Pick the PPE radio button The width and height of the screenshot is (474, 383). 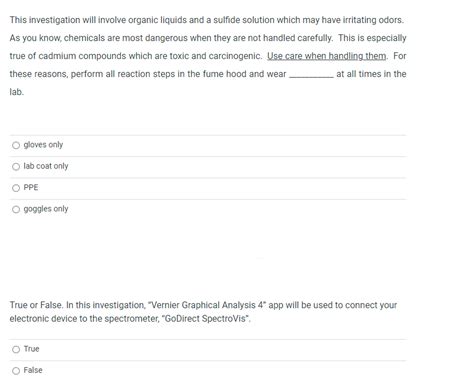(16, 188)
